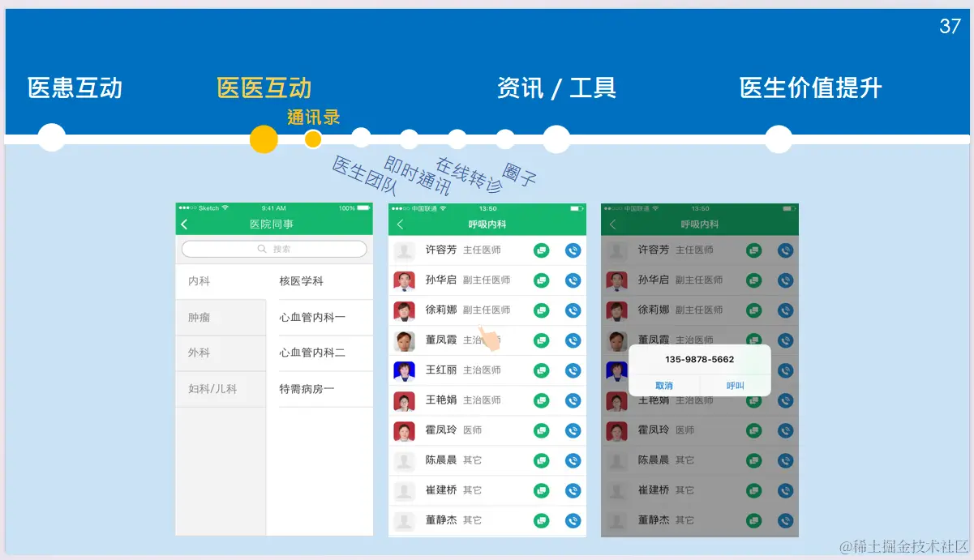Screen dimensions: 974x560
Task: Message 崔建桥 via green chat icon, middle phone
Action: 542,490
